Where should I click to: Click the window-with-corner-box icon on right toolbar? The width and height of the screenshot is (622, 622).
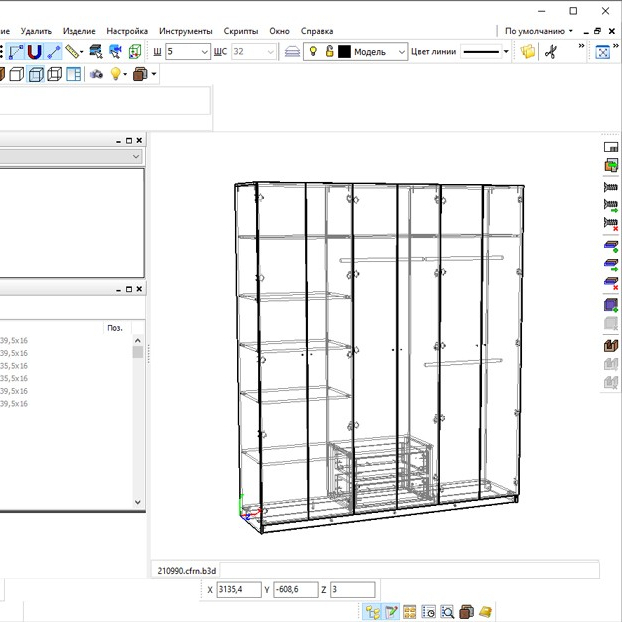point(610,147)
